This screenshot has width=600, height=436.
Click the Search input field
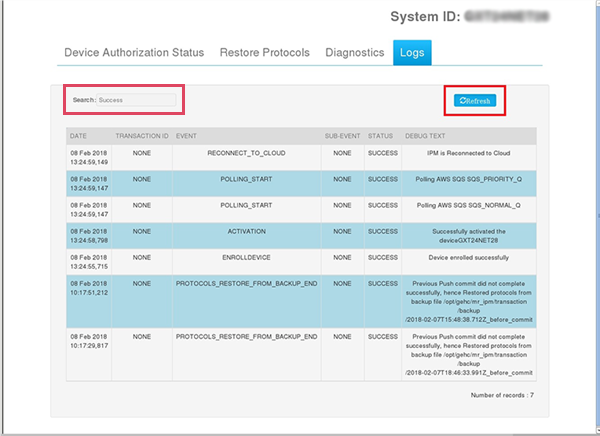(x=136, y=100)
